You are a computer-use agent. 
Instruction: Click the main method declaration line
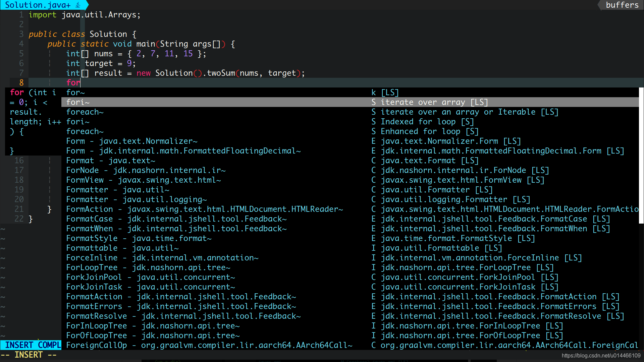[x=141, y=44]
